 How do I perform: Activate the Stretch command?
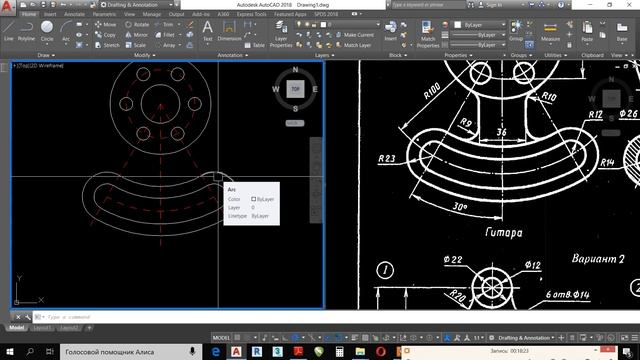pyautogui.click(x=107, y=45)
